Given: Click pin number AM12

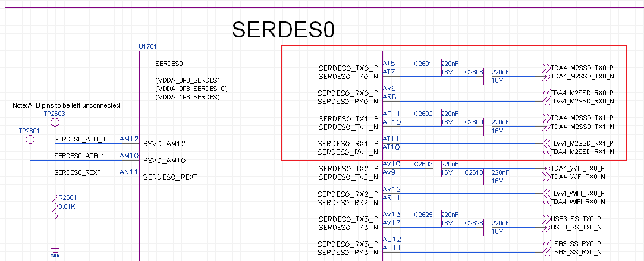Looking at the screenshot, I should click(128, 139).
